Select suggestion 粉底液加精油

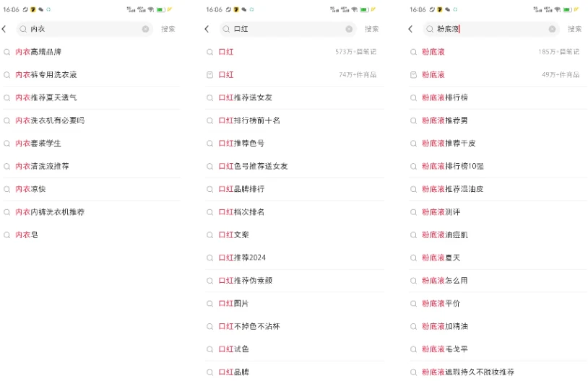tap(445, 326)
